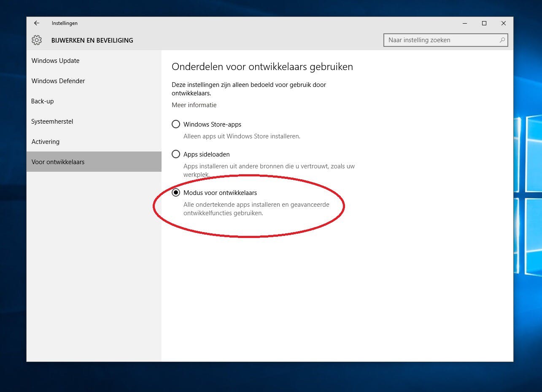Click the Alleen apps uit Windows Store description
542x392 pixels.
242,136
